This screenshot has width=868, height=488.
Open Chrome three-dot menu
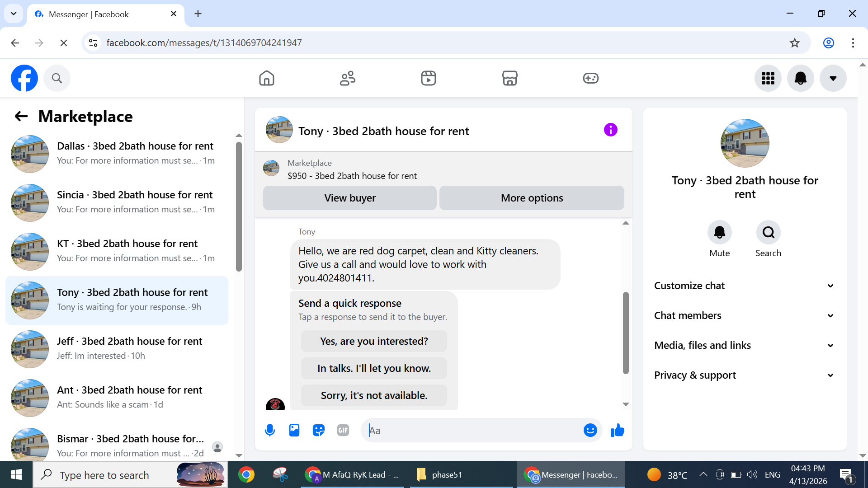pyautogui.click(x=853, y=43)
